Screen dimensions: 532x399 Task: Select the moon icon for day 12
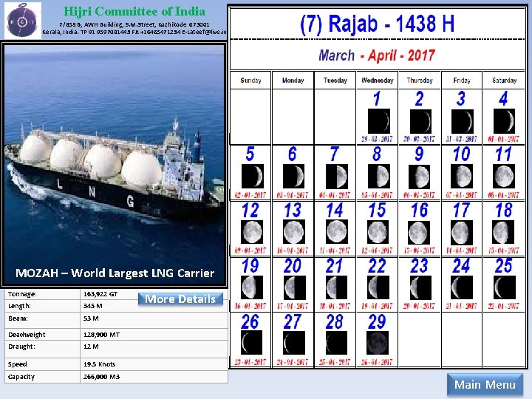click(252, 232)
